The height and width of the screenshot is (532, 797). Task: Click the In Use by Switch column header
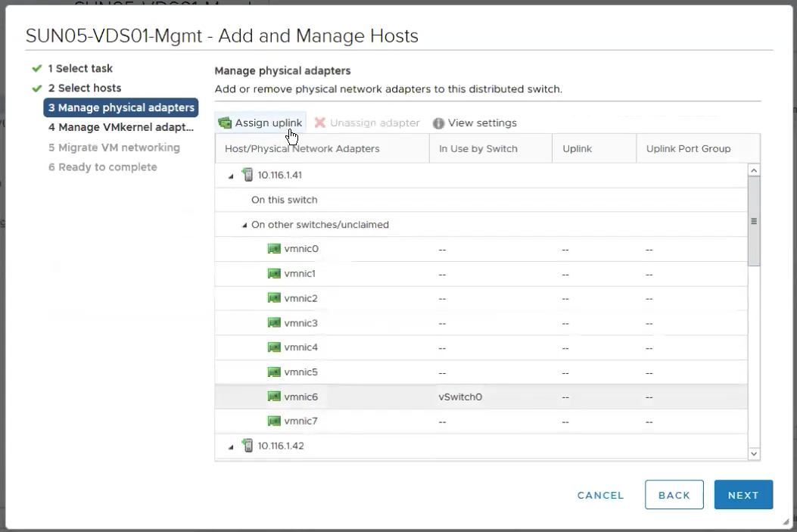point(490,149)
